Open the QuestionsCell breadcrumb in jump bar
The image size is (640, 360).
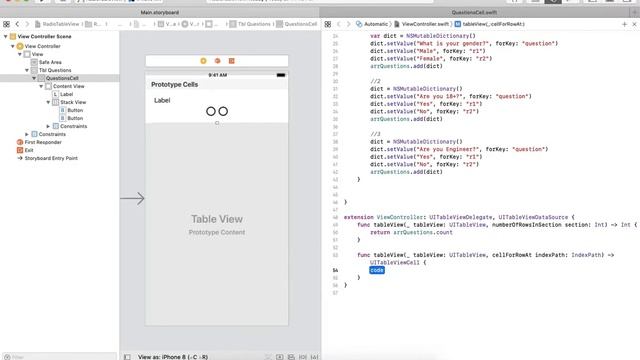tap(297, 24)
